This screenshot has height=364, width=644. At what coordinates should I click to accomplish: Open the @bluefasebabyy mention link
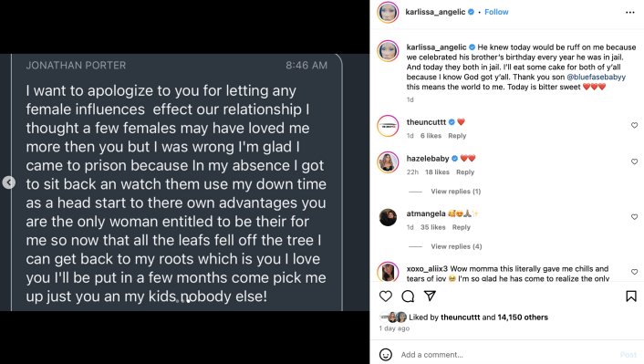click(x=596, y=77)
